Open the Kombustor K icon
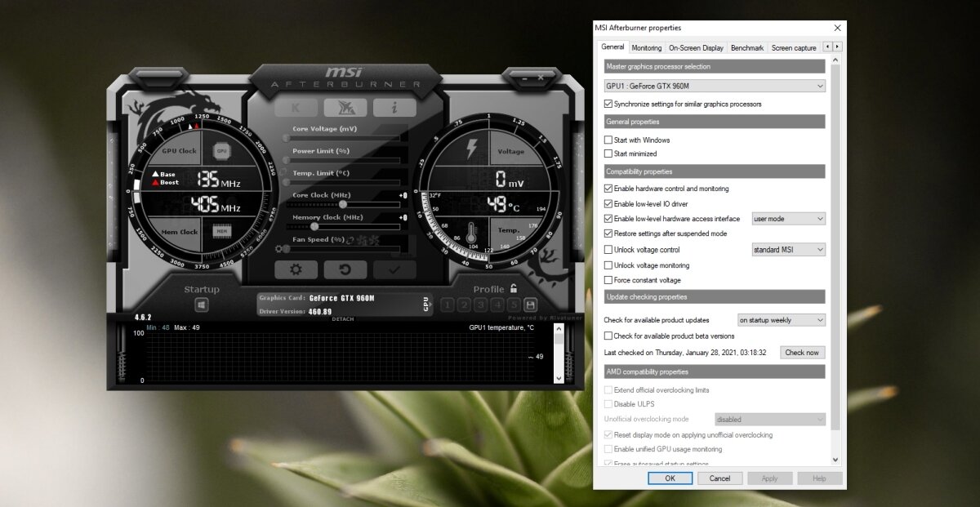Image resolution: width=980 pixels, height=507 pixels. click(296, 108)
